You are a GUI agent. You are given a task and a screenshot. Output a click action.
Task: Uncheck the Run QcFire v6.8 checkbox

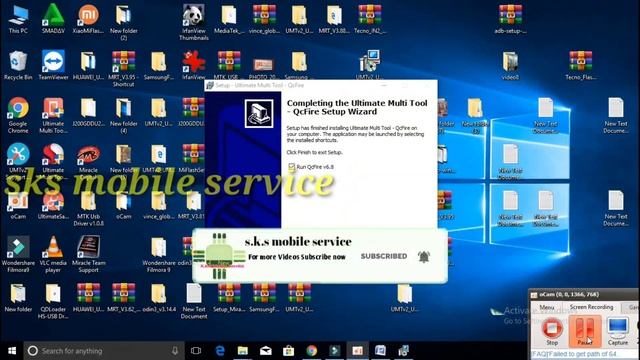pyautogui.click(x=291, y=167)
